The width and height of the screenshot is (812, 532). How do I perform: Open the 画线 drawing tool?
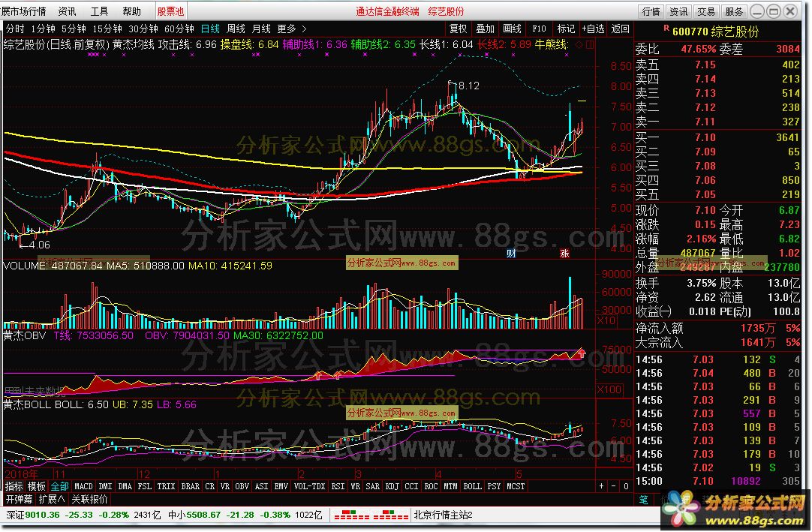coord(512,29)
